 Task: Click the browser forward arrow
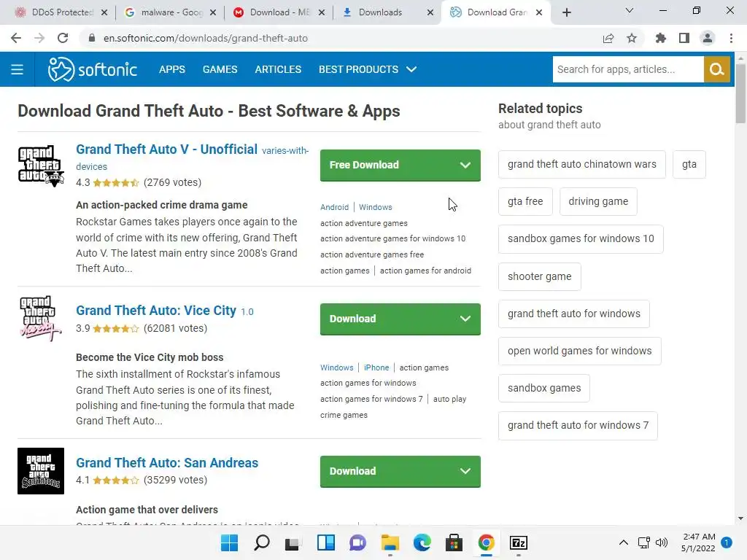pyautogui.click(x=39, y=38)
